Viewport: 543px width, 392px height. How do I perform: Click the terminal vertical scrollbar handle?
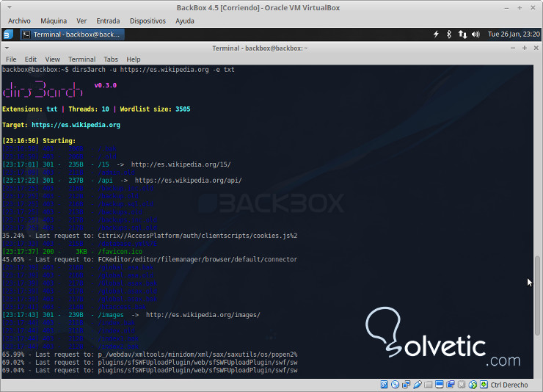click(x=537, y=295)
